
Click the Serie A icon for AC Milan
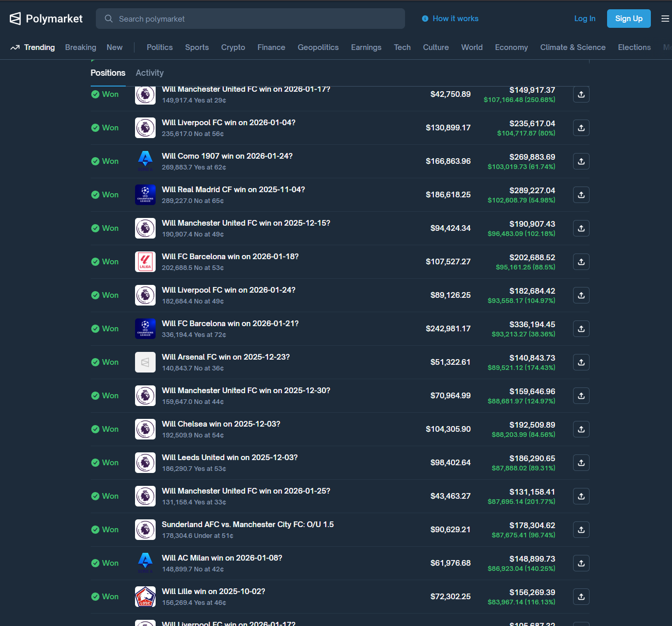145,563
